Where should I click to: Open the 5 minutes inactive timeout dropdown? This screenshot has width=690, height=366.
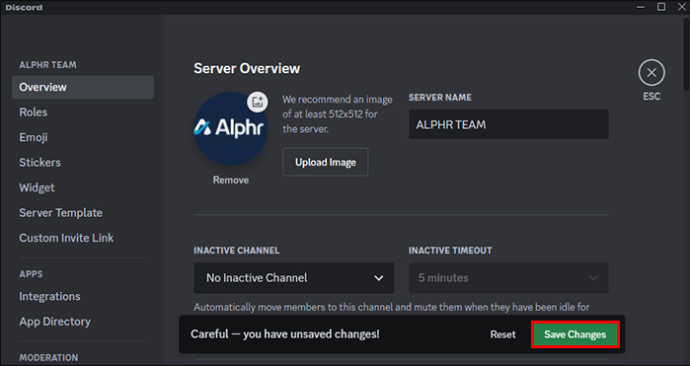pos(509,278)
